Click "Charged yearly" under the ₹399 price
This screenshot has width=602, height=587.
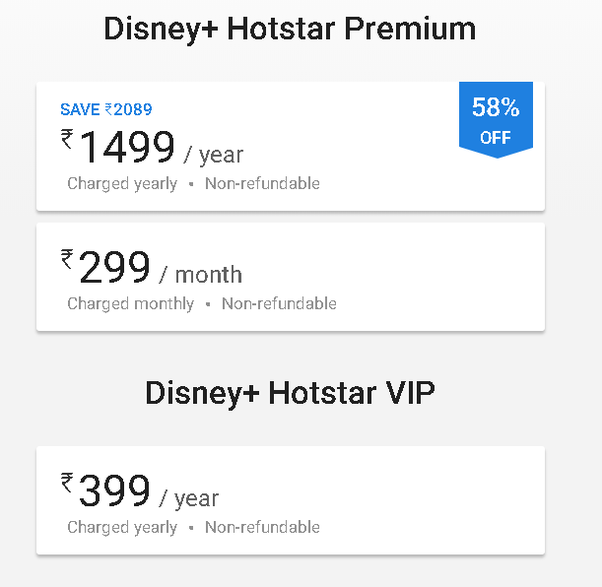122,527
